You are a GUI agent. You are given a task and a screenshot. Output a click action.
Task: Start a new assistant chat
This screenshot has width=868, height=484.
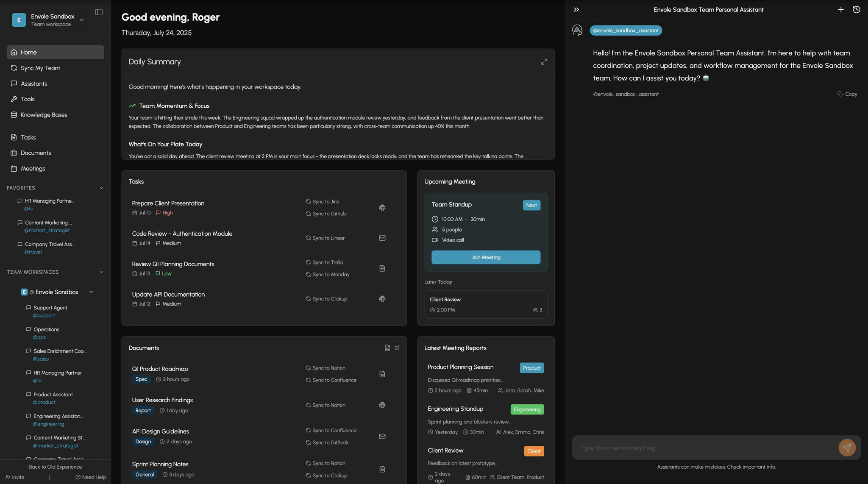(840, 10)
